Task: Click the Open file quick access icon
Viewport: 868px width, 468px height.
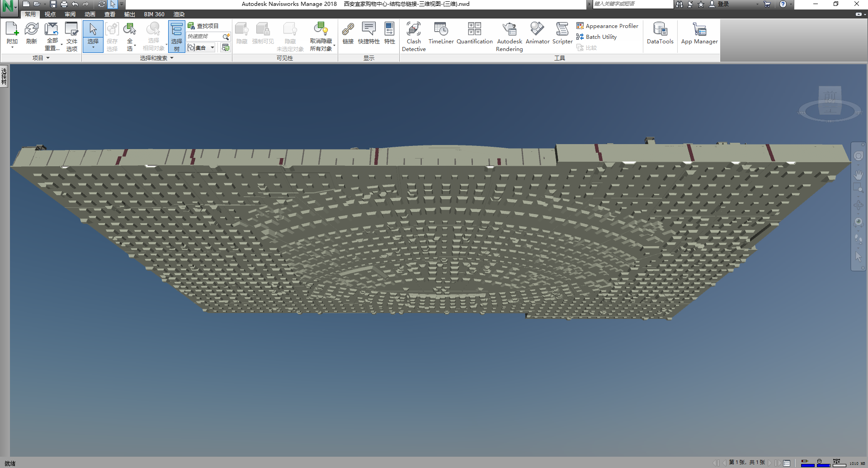Action: pos(37,4)
